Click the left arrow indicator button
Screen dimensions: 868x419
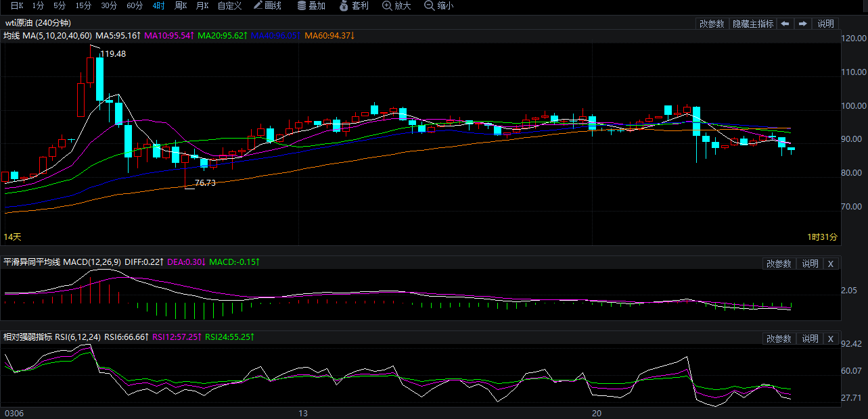pos(785,24)
